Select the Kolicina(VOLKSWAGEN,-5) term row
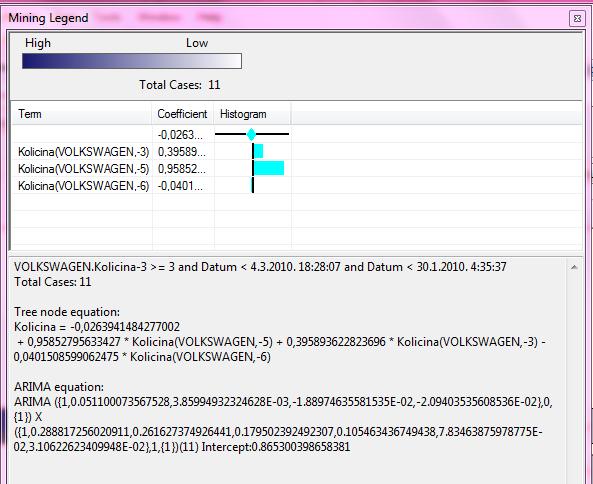The image size is (593, 484). [84, 169]
